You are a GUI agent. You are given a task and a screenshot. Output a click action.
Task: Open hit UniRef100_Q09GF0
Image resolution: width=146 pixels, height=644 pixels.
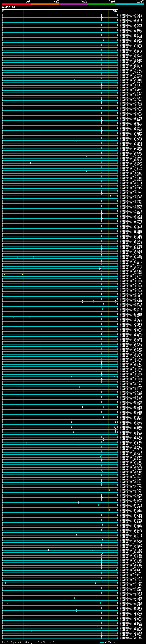pos(131,17)
